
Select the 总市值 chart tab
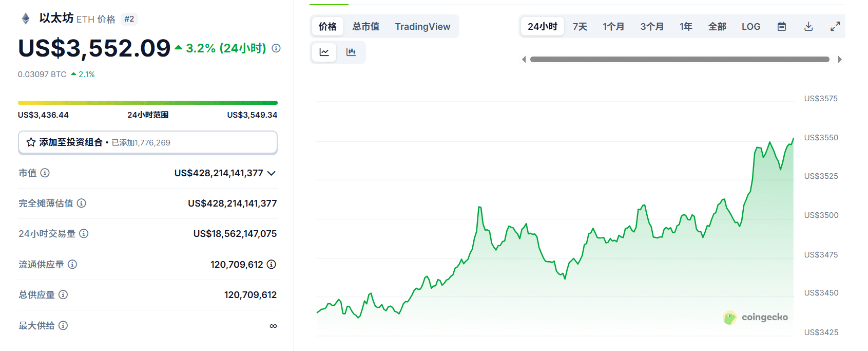[x=366, y=26]
